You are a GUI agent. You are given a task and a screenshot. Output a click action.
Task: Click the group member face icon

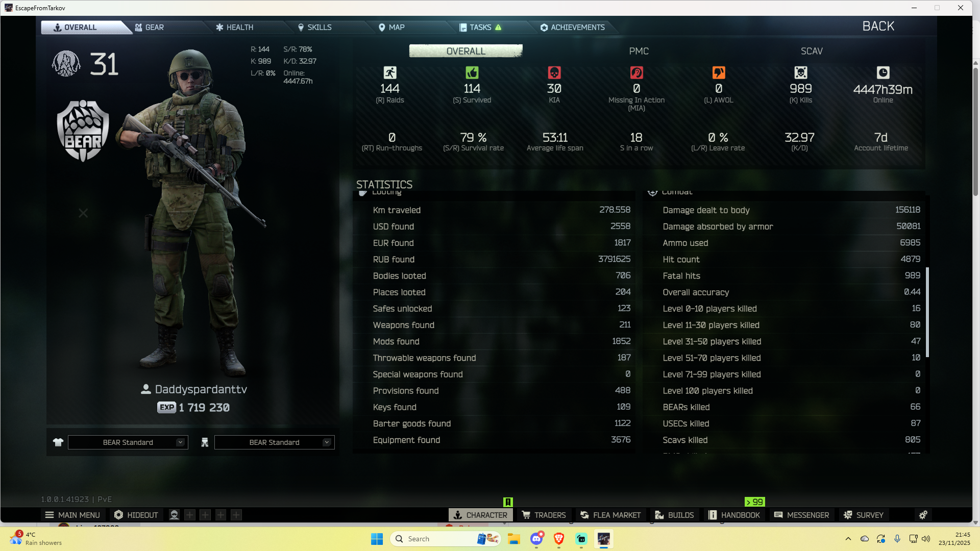tap(174, 515)
